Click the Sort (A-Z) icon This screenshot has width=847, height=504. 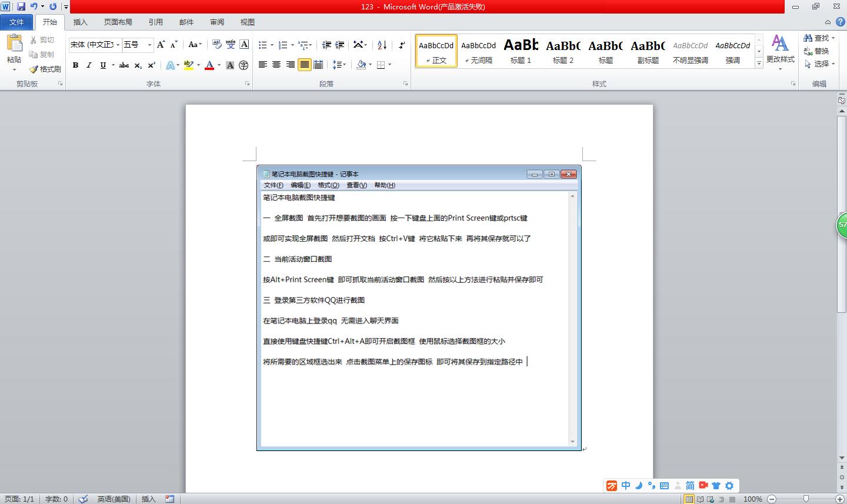382,45
